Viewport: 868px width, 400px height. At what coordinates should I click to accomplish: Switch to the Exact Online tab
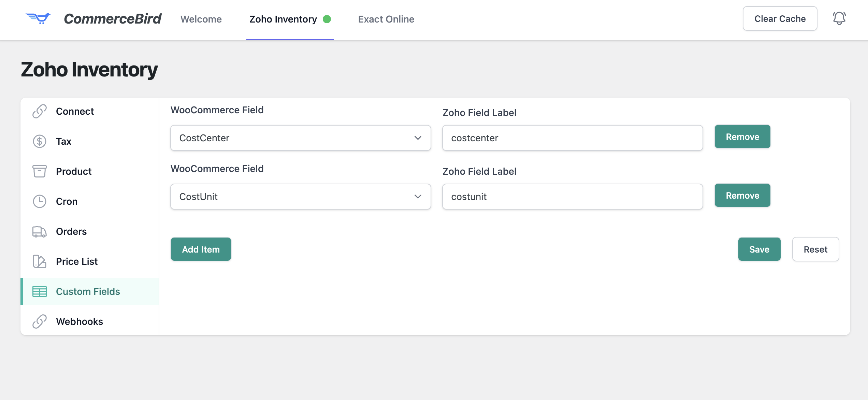[386, 19]
